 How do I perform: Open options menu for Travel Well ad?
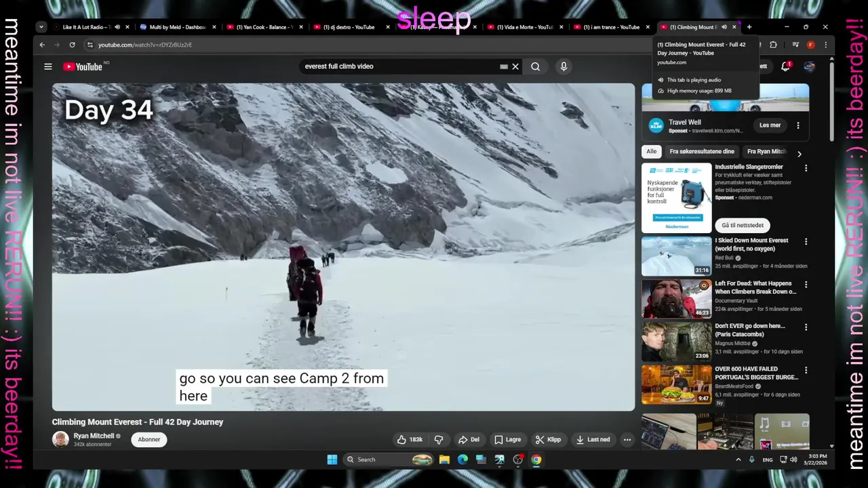(798, 125)
